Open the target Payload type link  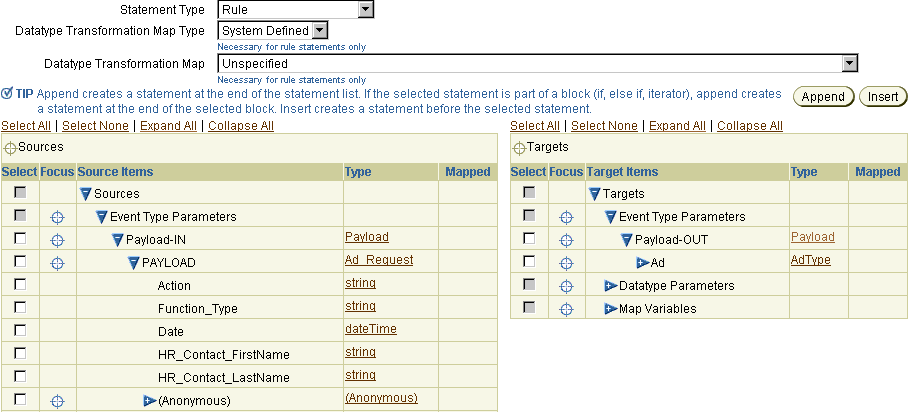coord(813,237)
